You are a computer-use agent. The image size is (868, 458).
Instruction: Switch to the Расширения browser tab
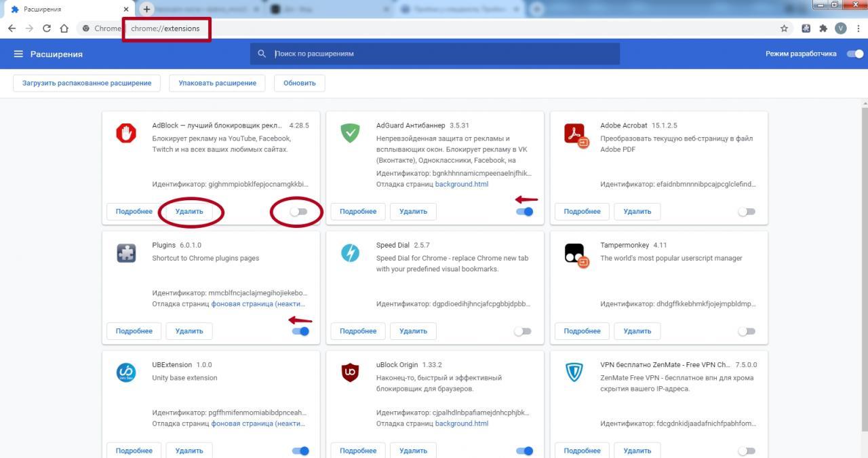pyautogui.click(x=68, y=9)
